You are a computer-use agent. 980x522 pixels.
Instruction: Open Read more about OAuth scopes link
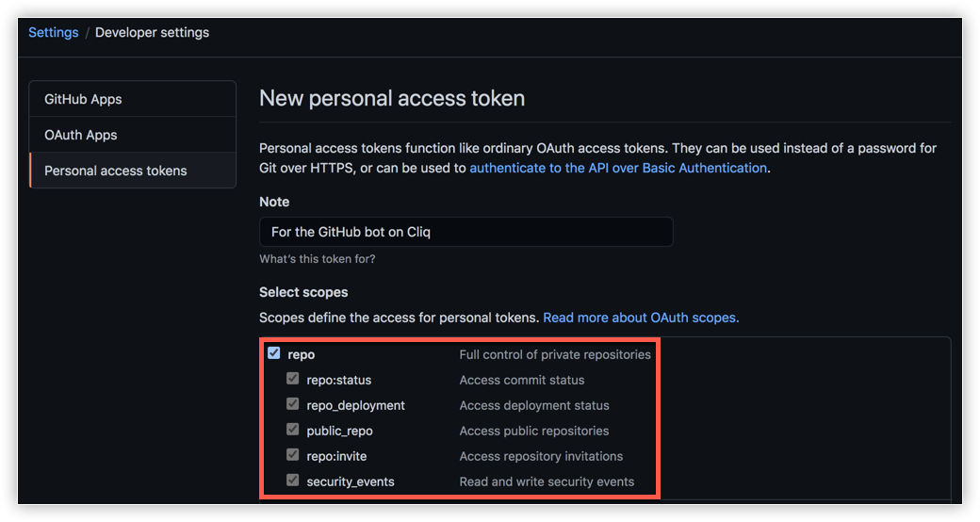(x=641, y=318)
